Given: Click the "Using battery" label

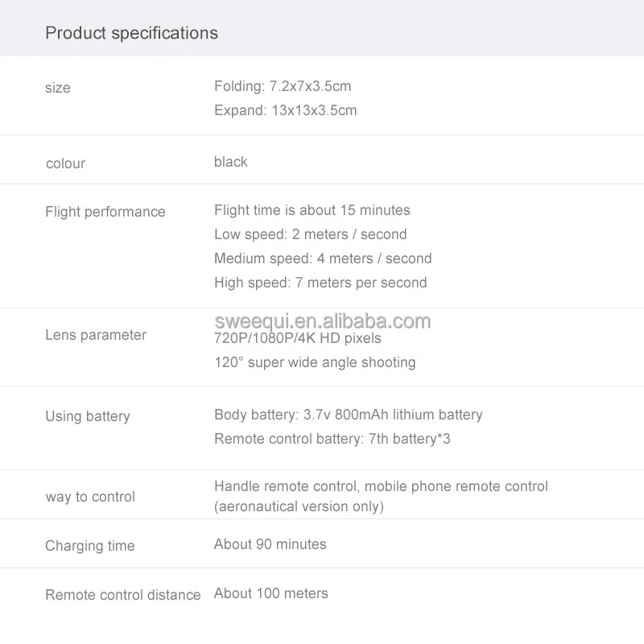Looking at the screenshot, I should point(88,416).
